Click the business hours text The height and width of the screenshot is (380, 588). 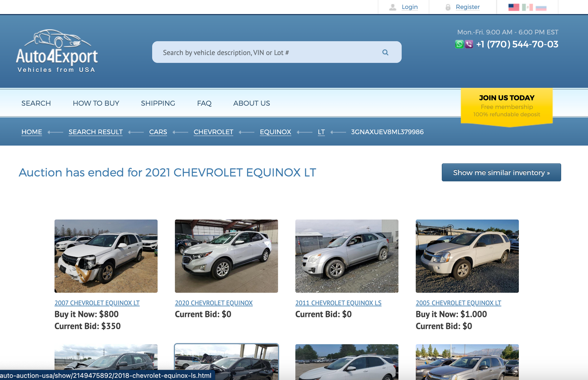[x=507, y=32]
